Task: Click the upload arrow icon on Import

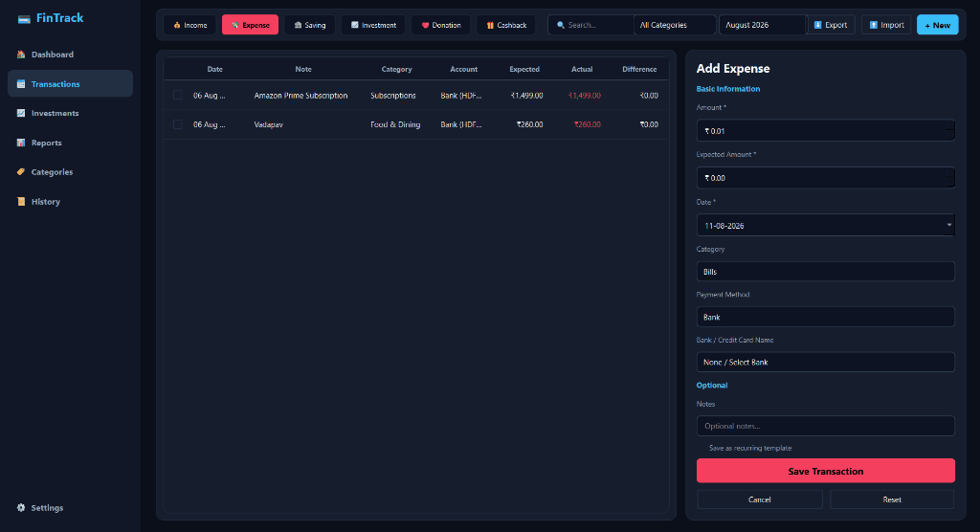Action: coord(873,25)
